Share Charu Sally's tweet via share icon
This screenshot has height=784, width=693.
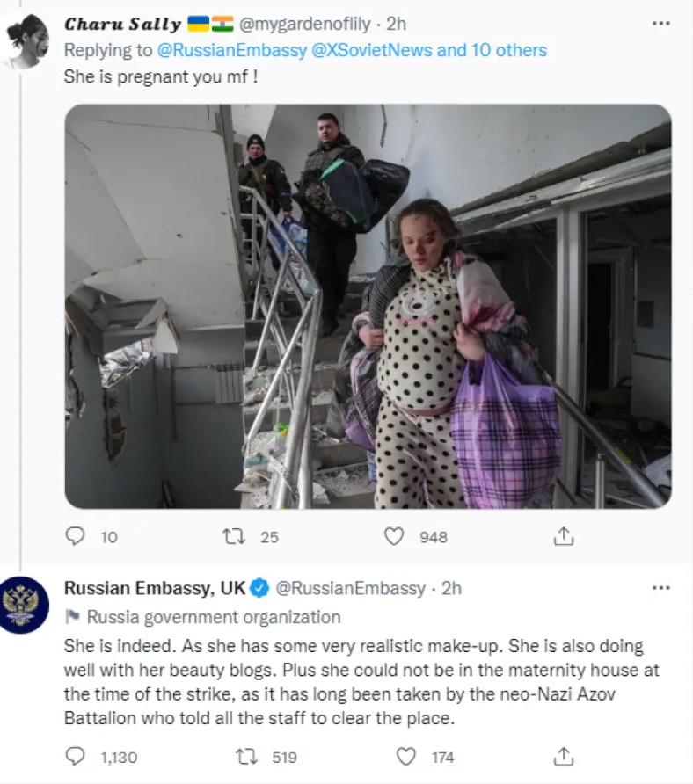tap(564, 535)
